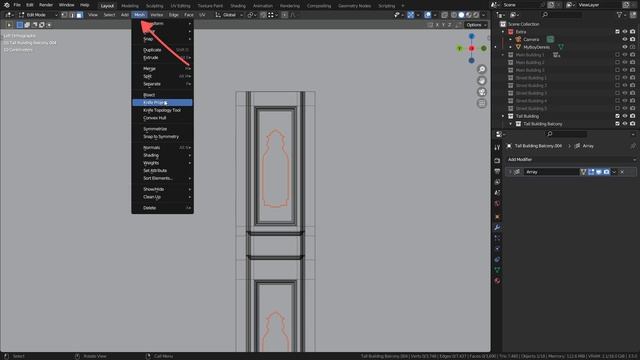Open the viewport Options dropdown
Viewport: 640px width, 360px height.
coord(476,25)
